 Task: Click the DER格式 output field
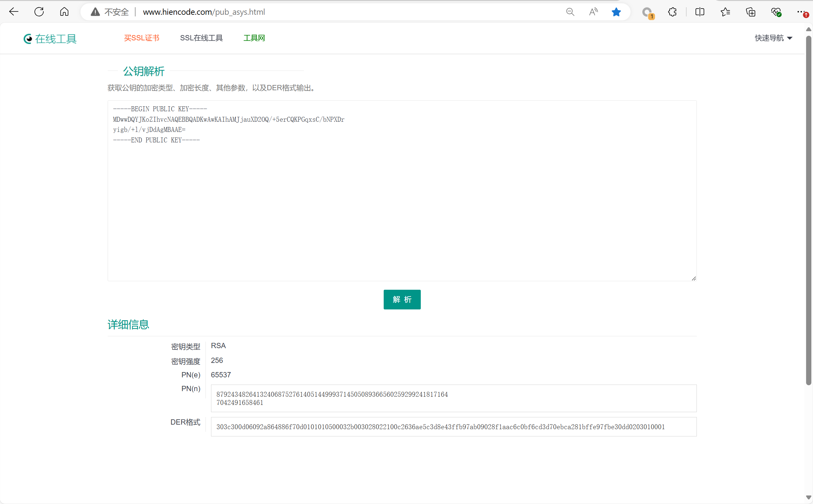[453, 427]
